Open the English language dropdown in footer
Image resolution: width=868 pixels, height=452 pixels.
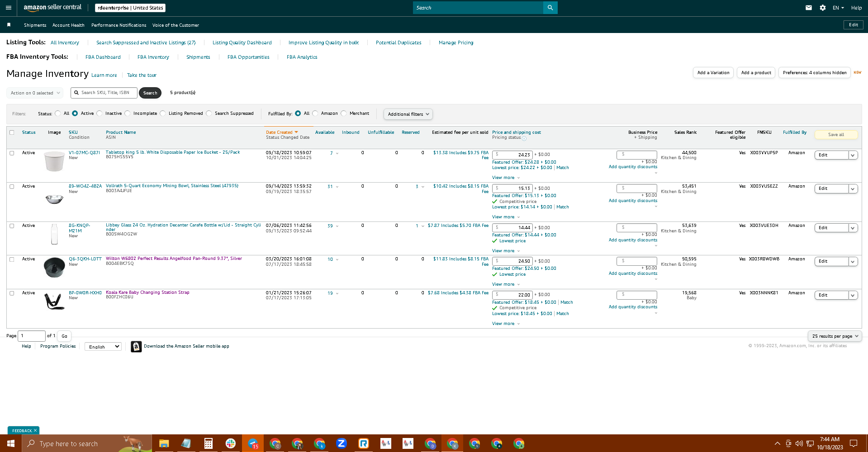[x=103, y=347]
